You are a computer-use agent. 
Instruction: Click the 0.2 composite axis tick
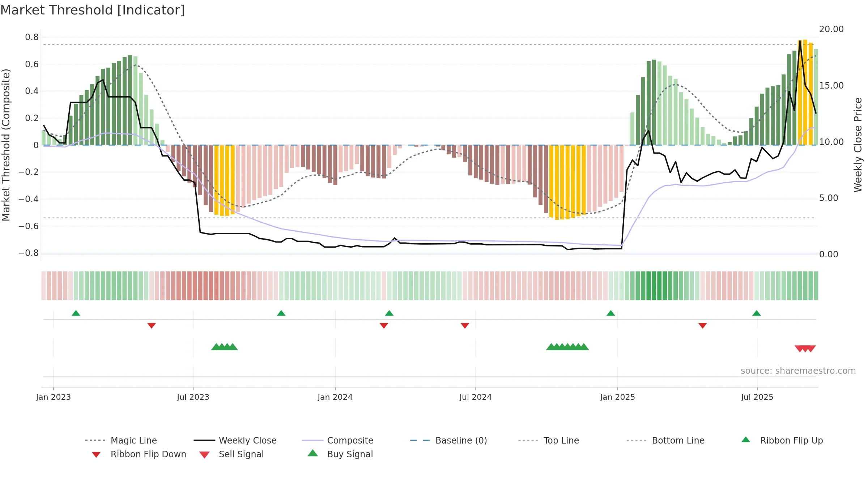[x=32, y=118]
